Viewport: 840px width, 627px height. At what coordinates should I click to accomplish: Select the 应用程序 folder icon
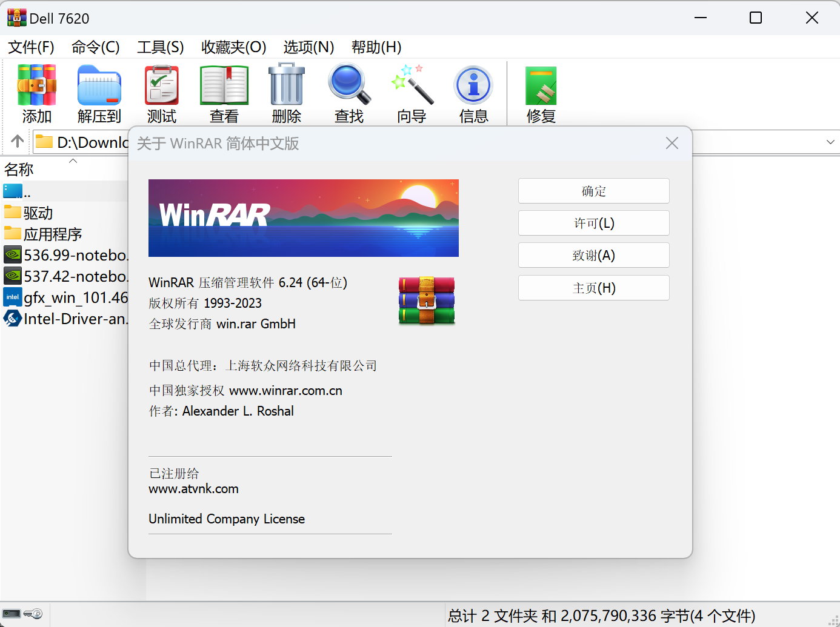point(13,233)
